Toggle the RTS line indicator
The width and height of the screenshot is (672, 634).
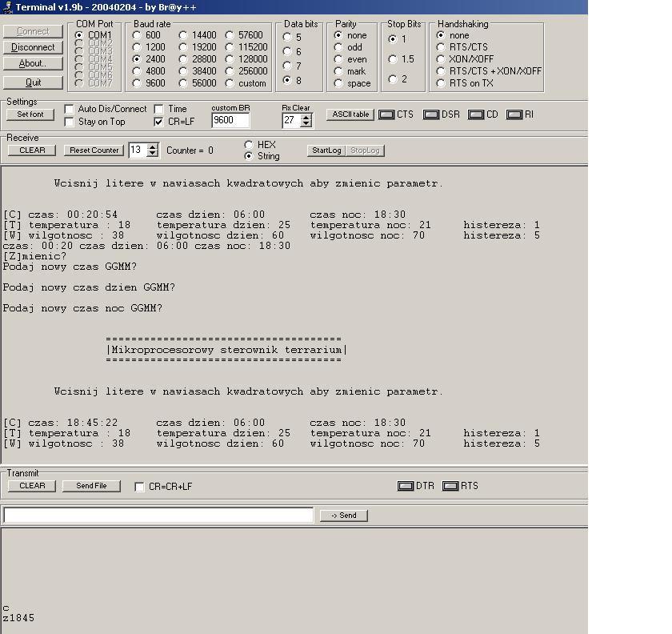450,486
